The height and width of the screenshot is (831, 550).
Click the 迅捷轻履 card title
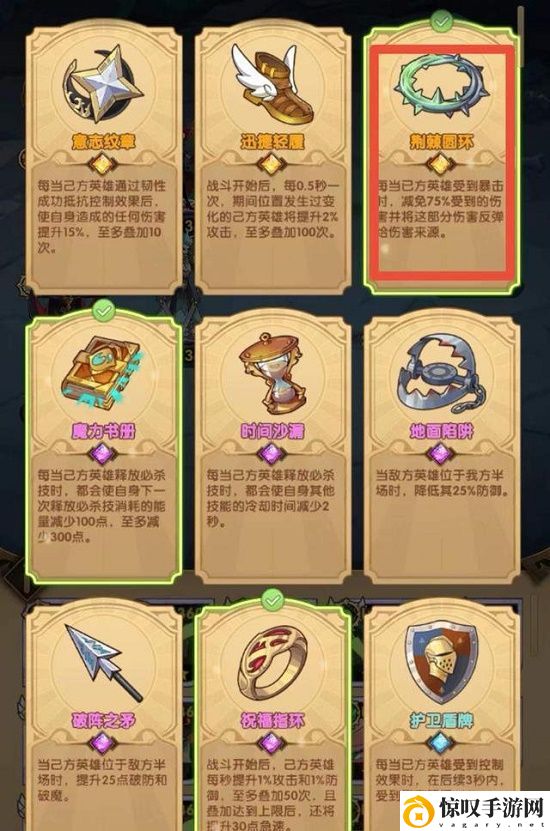coord(272,142)
